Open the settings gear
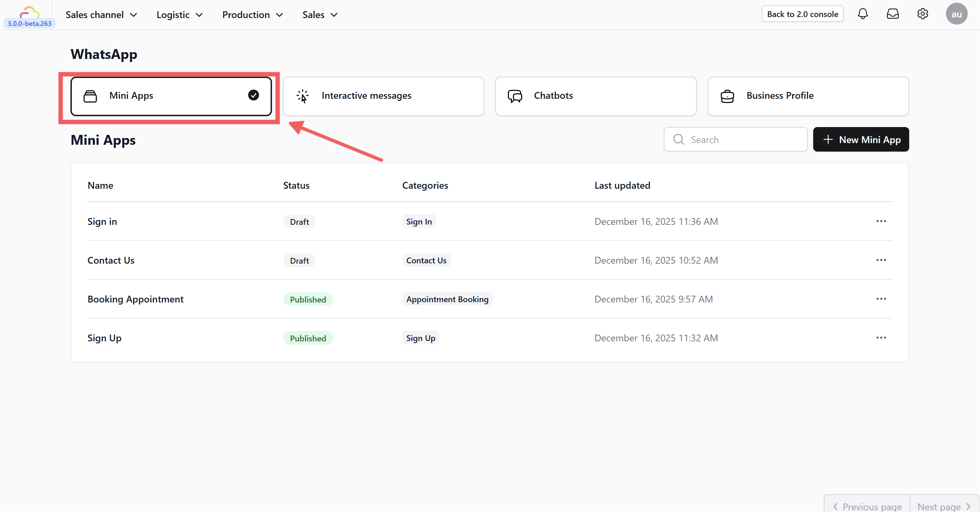This screenshot has height=512, width=980. [x=922, y=14]
